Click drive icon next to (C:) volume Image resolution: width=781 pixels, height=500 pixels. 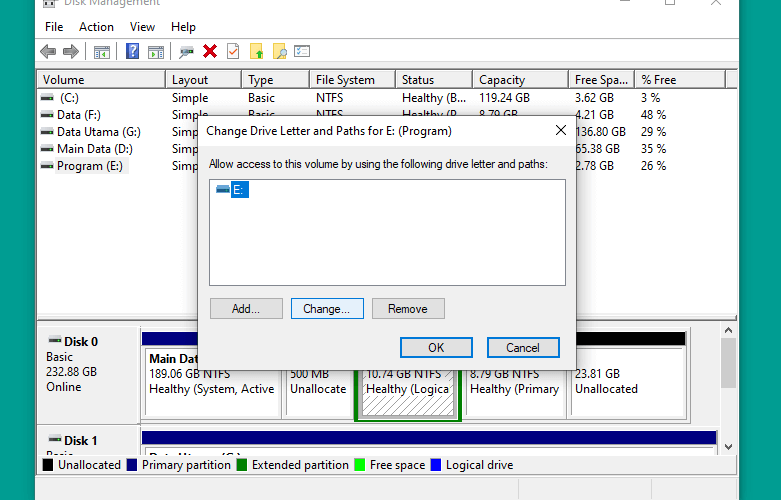(x=47, y=98)
